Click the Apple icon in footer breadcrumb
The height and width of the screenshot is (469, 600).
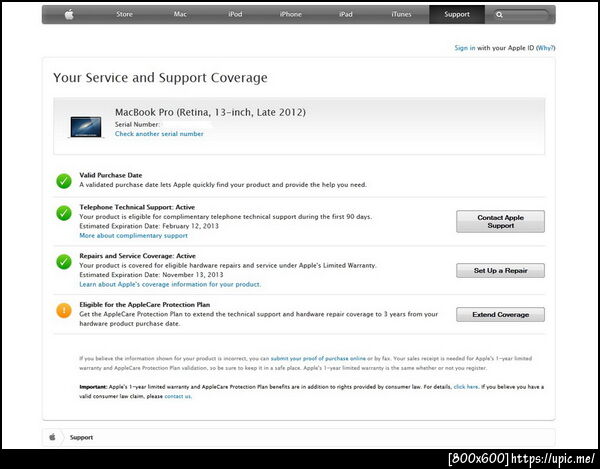[52, 437]
